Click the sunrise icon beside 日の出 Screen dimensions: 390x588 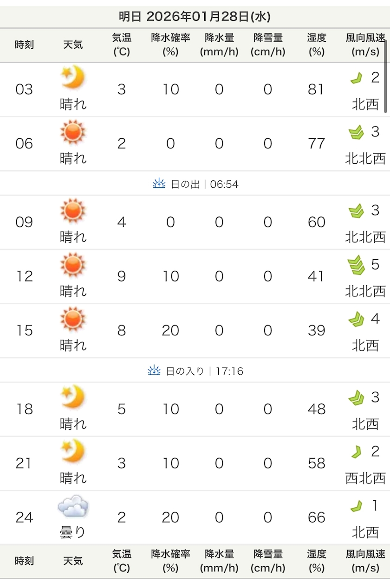[159, 184]
